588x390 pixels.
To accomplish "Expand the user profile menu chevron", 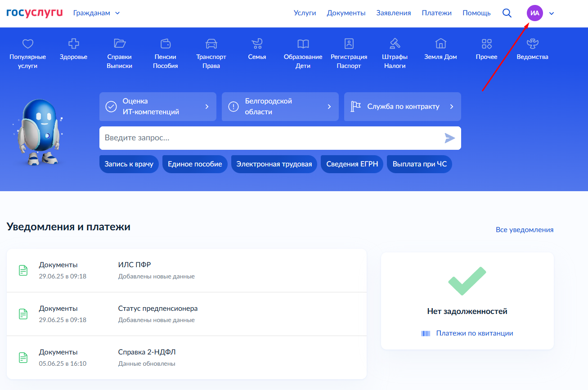I will (x=552, y=13).
